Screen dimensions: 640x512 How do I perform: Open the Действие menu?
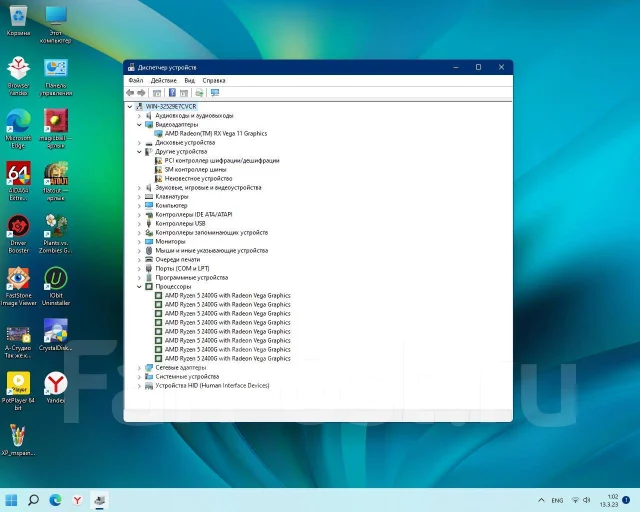pos(164,80)
